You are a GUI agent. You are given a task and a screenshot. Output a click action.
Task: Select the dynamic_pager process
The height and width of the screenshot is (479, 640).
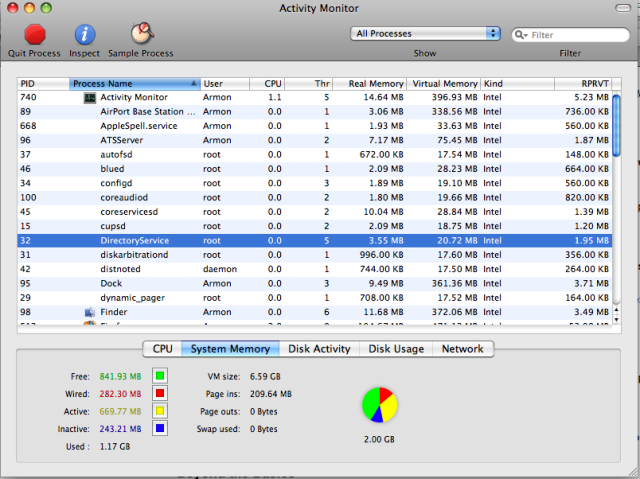(x=314, y=298)
